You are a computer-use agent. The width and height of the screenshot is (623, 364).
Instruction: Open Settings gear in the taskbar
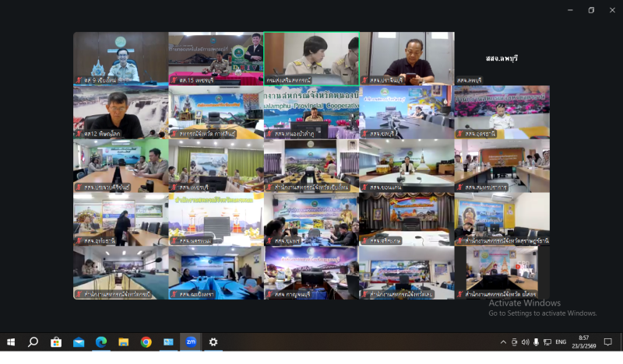(x=213, y=341)
